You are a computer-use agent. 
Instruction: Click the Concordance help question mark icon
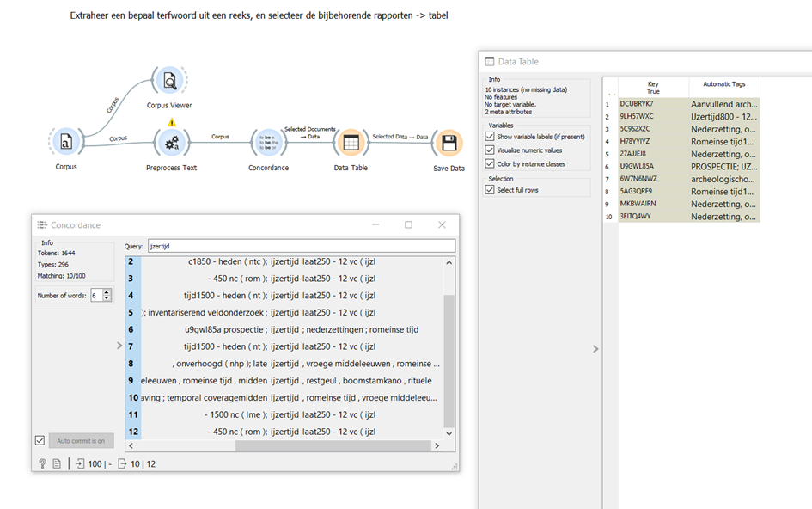(42, 464)
